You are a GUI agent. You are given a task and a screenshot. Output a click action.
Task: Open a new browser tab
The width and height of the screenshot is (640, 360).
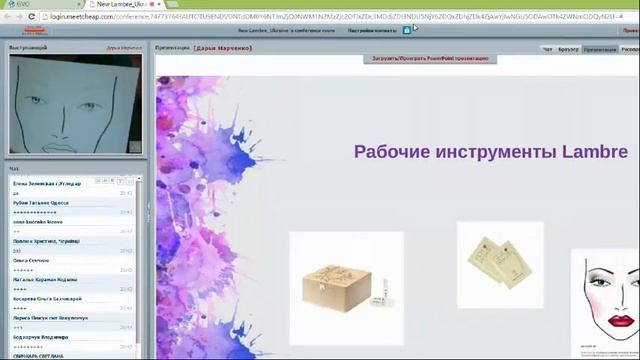click(173, 4)
